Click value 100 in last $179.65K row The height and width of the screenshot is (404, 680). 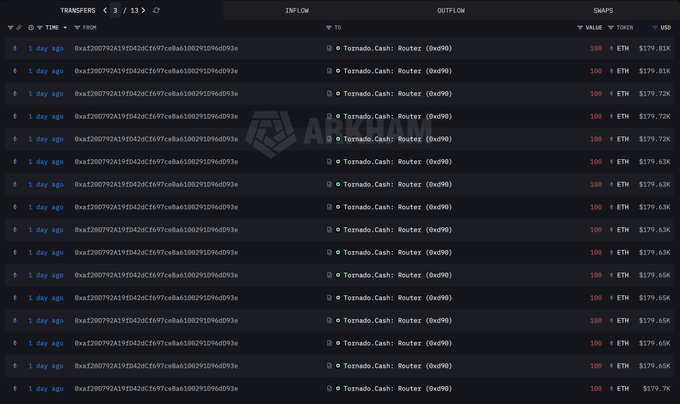click(x=595, y=366)
